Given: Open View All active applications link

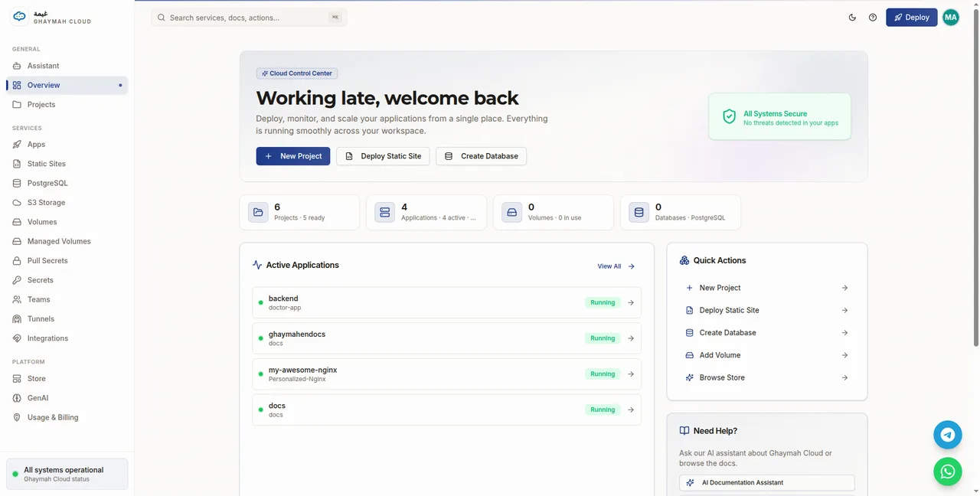Looking at the screenshot, I should click(x=616, y=266).
